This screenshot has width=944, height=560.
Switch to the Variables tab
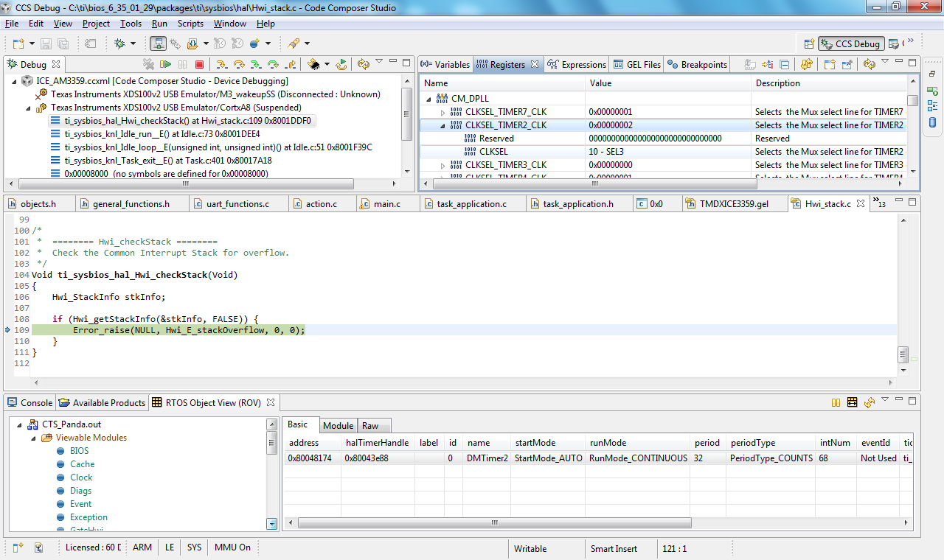(x=444, y=65)
